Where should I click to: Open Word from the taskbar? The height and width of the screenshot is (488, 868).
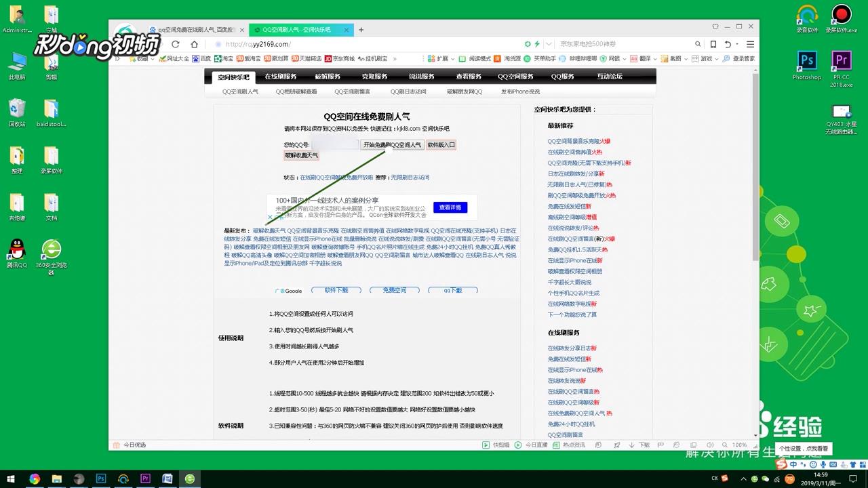pyautogui.click(x=167, y=479)
